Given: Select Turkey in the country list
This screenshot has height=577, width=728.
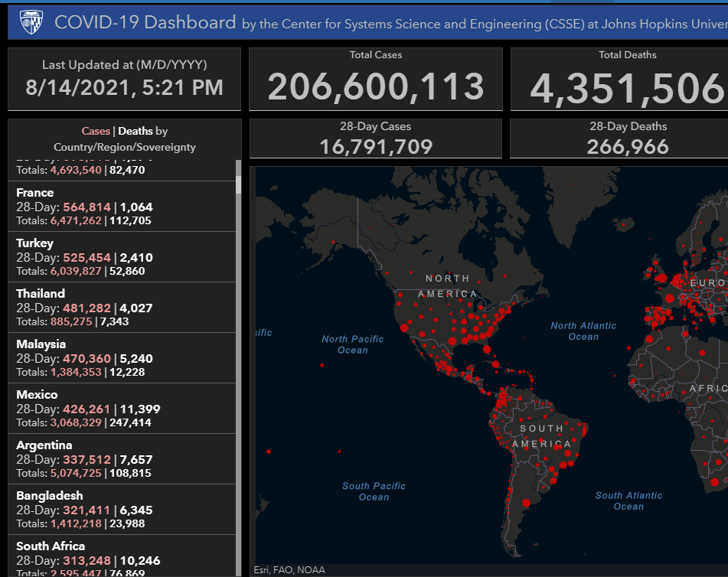Looking at the screenshot, I should tap(122, 256).
